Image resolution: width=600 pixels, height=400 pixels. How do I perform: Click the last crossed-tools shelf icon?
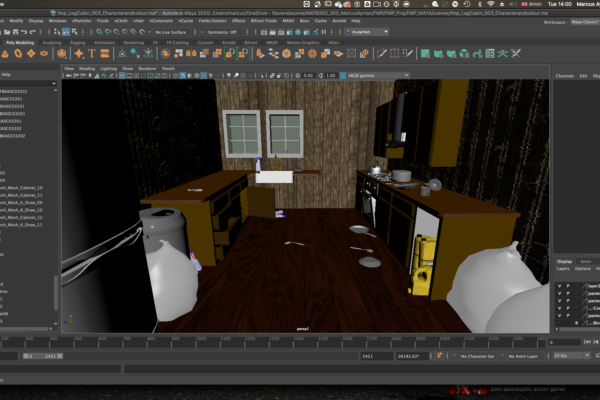(x=516, y=54)
